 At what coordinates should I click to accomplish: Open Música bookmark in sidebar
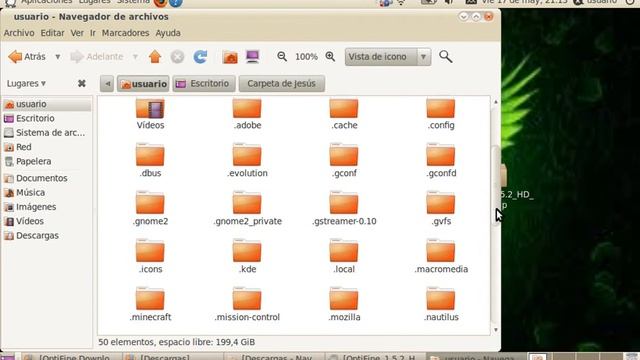click(x=47, y=192)
